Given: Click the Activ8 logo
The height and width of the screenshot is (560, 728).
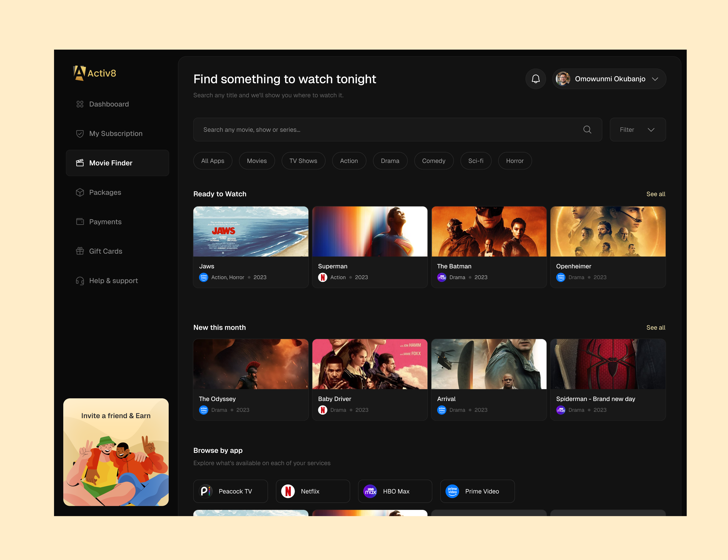Looking at the screenshot, I should click(x=95, y=73).
